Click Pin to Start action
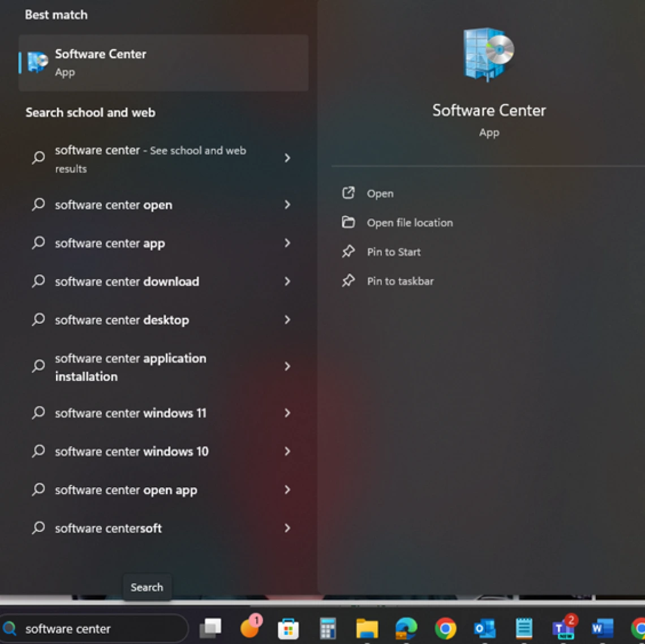 click(x=394, y=252)
